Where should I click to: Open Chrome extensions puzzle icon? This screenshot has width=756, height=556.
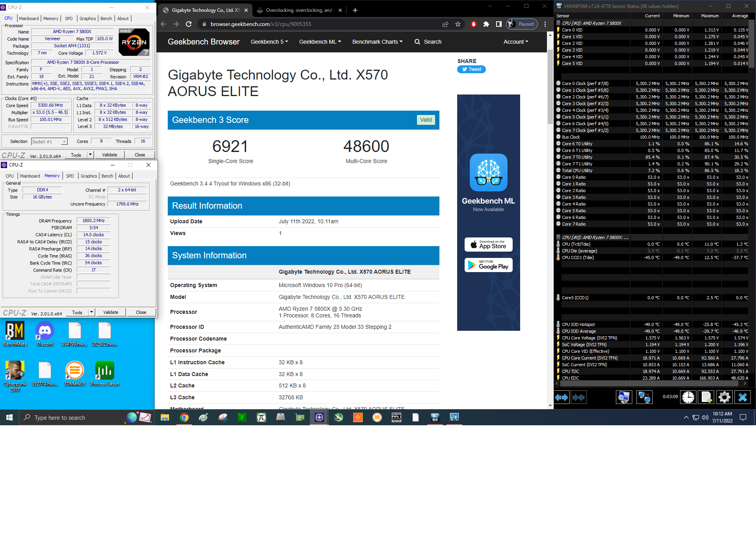click(x=486, y=24)
